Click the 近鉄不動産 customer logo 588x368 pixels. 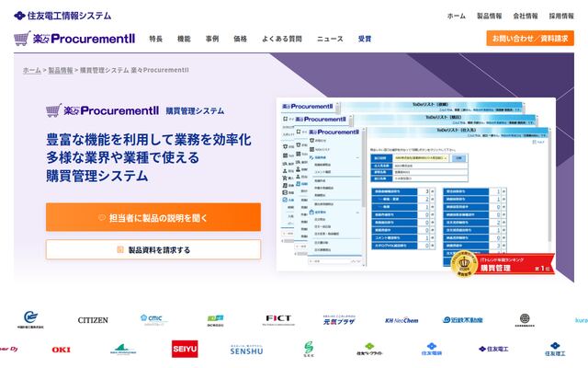point(463,320)
